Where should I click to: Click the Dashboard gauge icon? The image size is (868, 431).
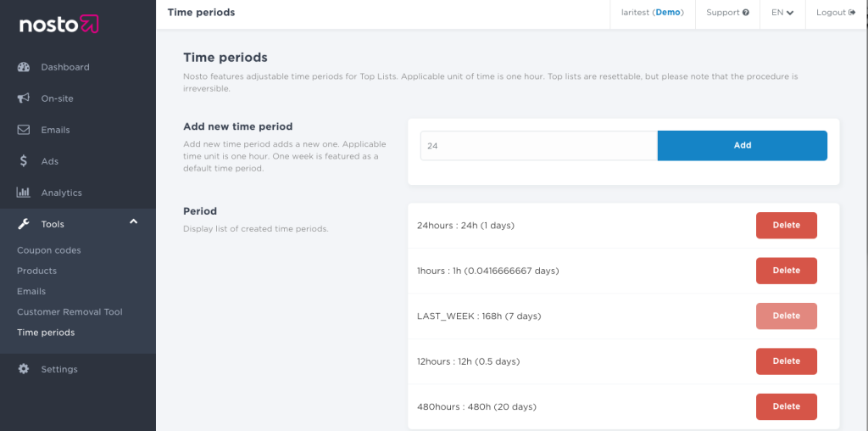[x=24, y=67]
